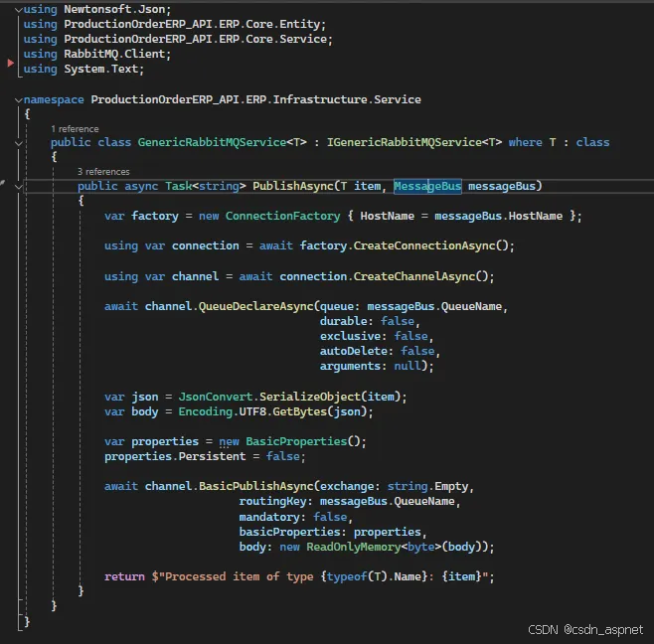Image resolution: width=654 pixels, height=644 pixels.
Task: Click the ConnectionFactory type name
Action: [283, 216]
